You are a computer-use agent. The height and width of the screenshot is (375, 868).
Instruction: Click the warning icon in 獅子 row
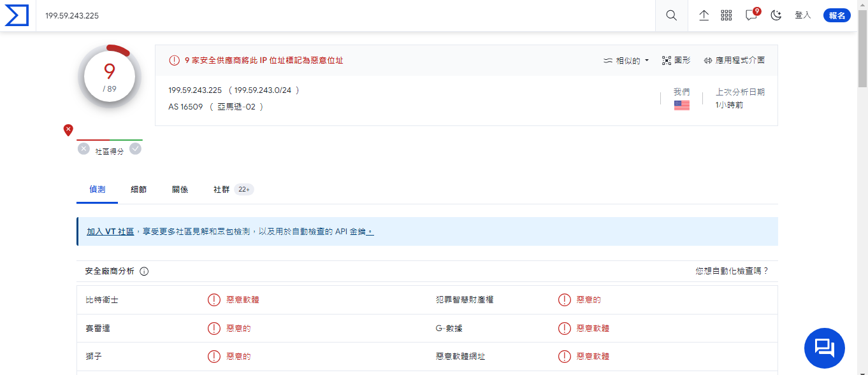tap(214, 357)
